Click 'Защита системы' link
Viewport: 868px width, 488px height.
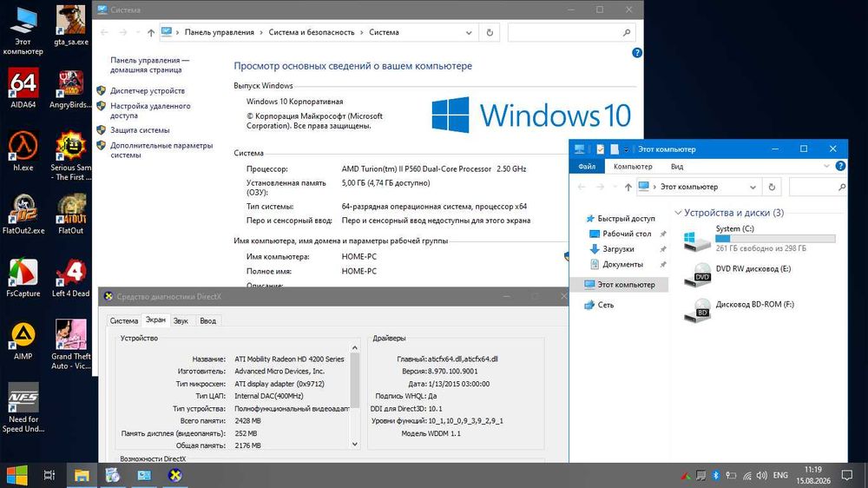(x=140, y=130)
